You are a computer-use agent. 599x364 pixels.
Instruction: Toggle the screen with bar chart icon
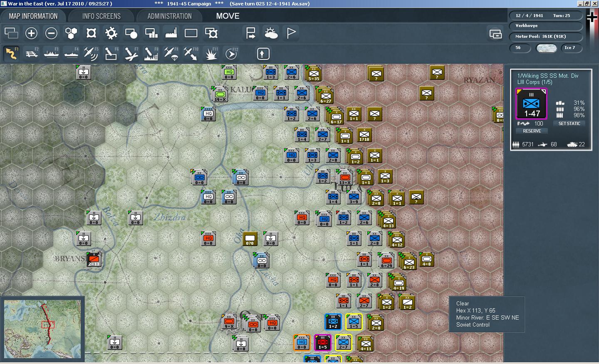point(151,33)
